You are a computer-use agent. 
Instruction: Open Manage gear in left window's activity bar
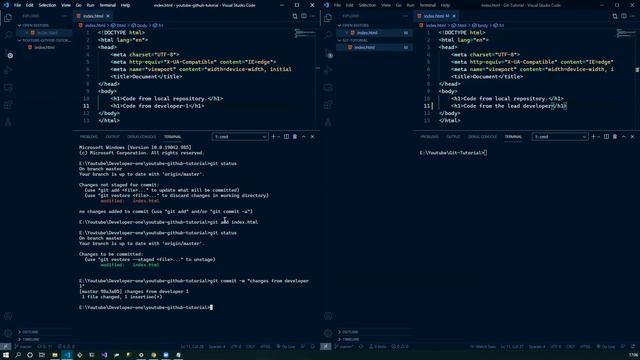pyautogui.click(x=8, y=333)
